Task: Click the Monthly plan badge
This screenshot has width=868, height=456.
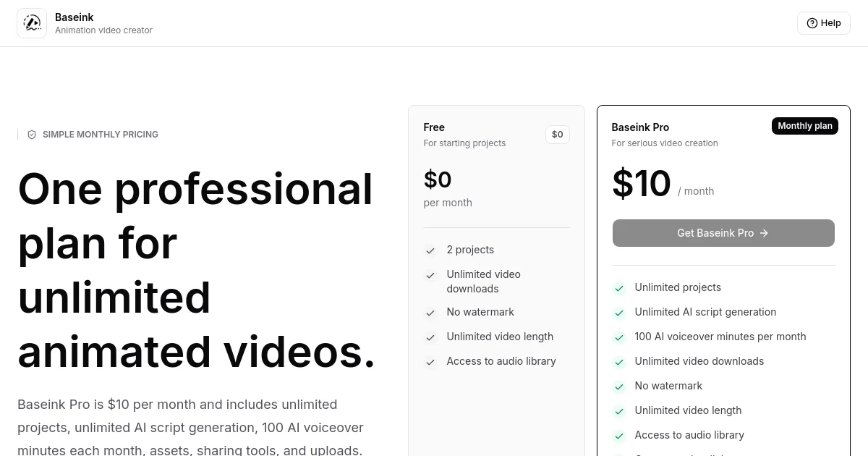Action: [x=805, y=126]
